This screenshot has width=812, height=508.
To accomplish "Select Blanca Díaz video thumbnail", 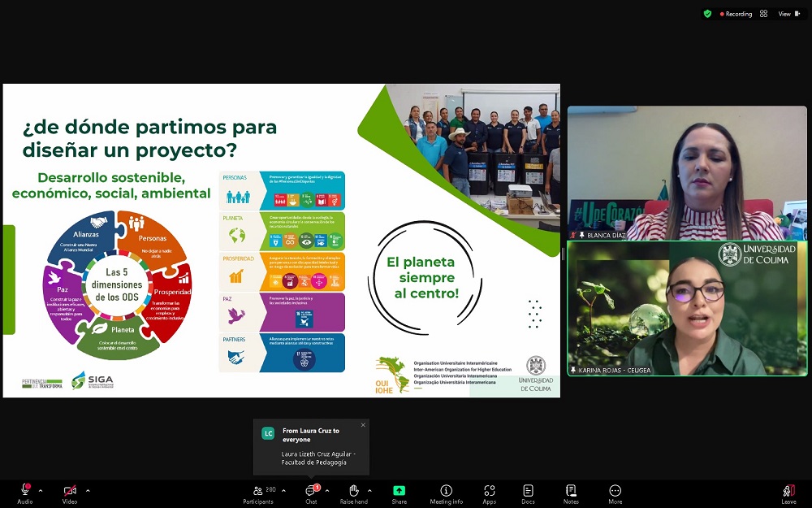I will [687, 172].
